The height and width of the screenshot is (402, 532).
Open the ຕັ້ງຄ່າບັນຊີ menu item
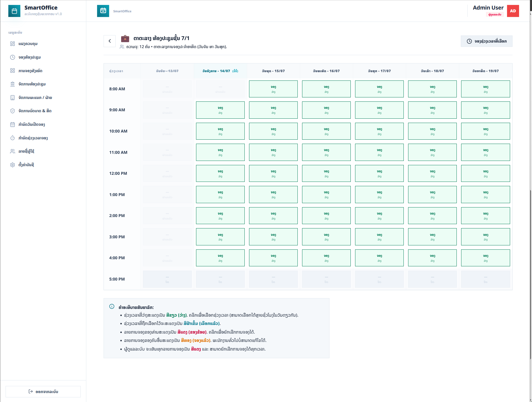43,165
